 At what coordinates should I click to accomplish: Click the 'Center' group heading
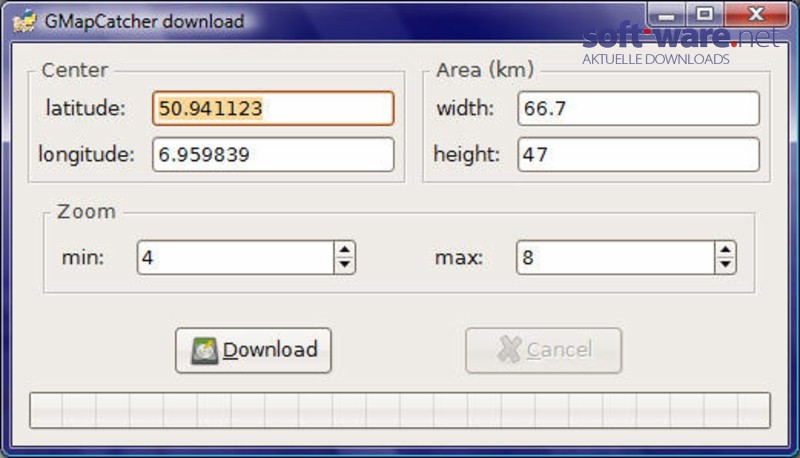pos(74,70)
